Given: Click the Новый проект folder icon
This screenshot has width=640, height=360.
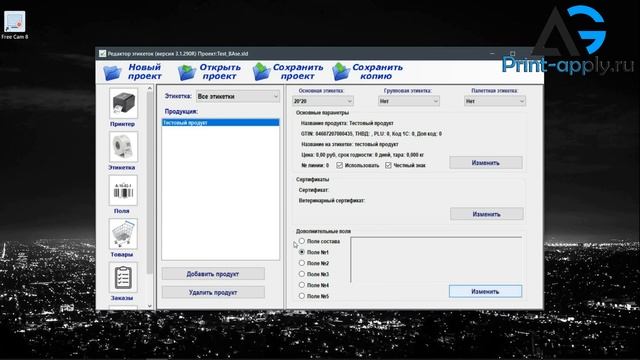Looking at the screenshot, I should click(112, 72).
